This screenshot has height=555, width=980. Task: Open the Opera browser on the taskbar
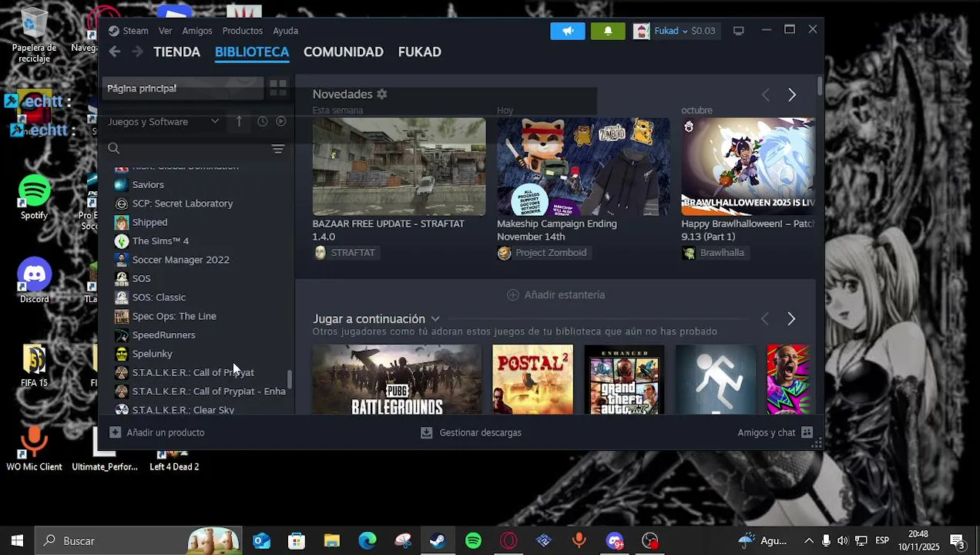(x=508, y=541)
